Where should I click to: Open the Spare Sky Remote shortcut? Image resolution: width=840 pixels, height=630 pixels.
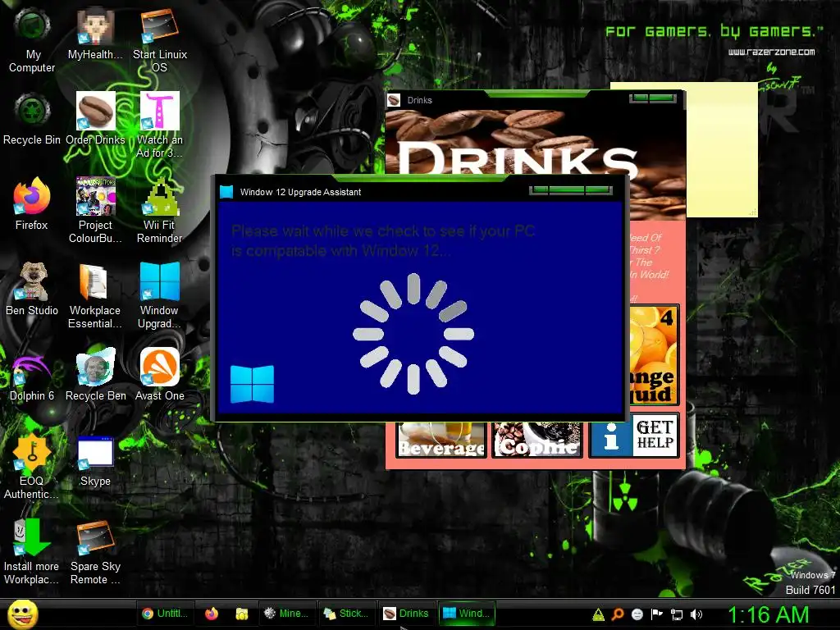(x=95, y=552)
